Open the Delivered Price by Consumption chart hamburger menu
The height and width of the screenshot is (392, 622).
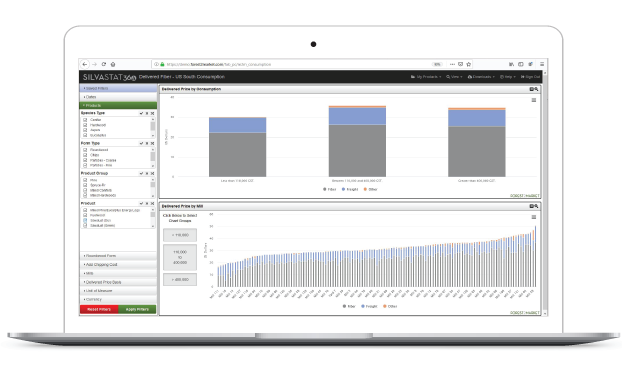pos(534,100)
